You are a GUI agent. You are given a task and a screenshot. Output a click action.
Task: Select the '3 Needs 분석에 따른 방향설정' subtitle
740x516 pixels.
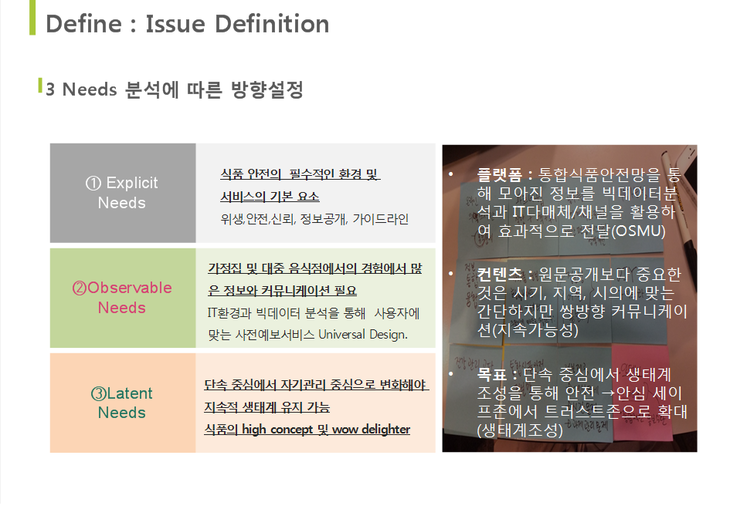click(174, 90)
